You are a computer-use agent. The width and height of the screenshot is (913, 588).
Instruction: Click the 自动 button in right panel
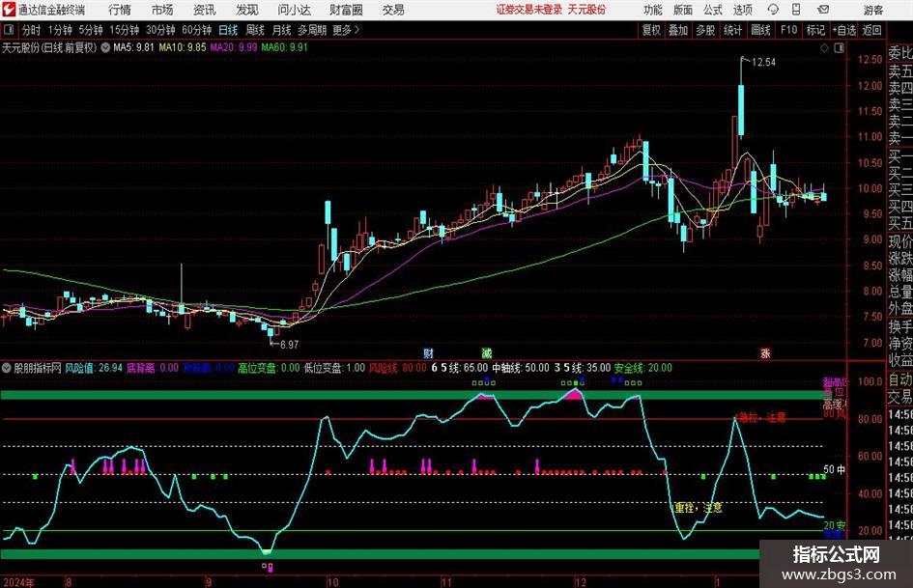(x=900, y=379)
